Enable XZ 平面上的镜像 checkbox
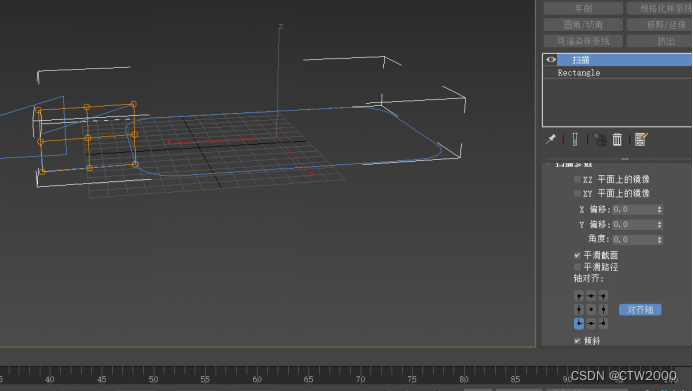Screen dimensions: 693x391 (577, 179)
